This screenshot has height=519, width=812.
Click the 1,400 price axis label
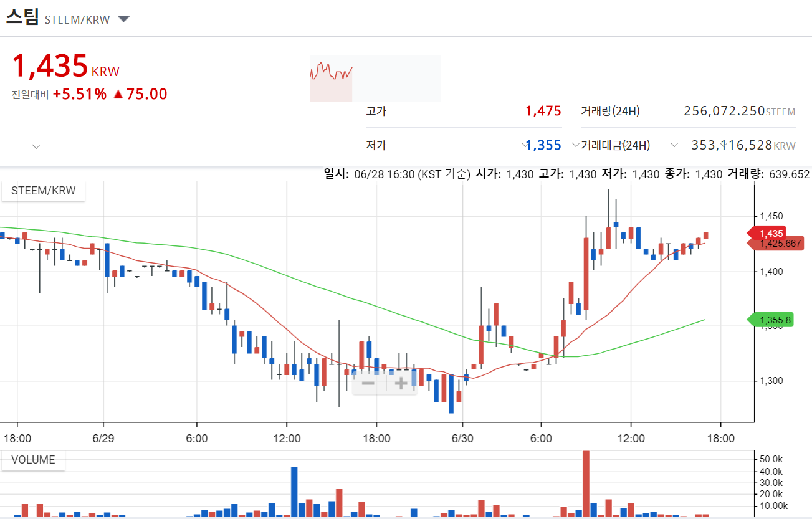point(771,271)
